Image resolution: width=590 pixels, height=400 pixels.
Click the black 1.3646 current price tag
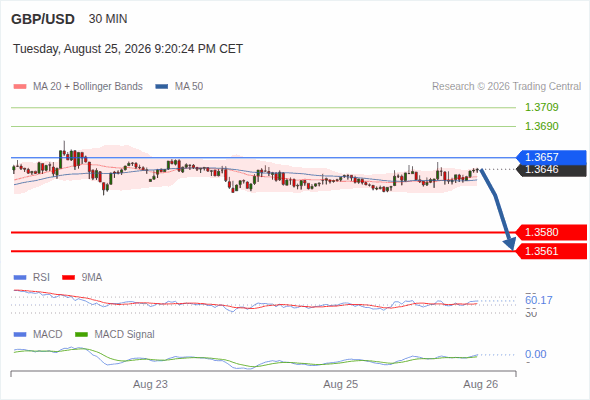click(551, 170)
